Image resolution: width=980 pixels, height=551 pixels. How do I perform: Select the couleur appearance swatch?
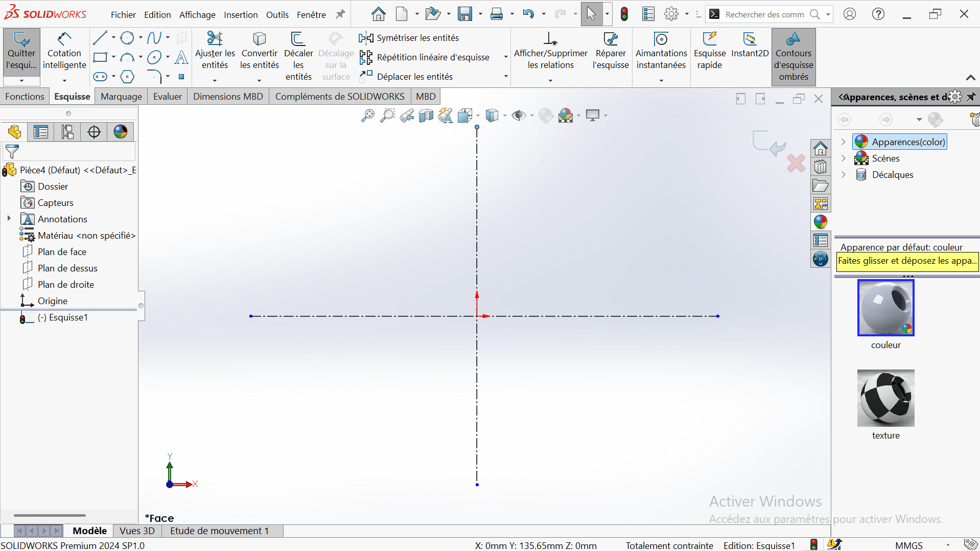click(x=885, y=308)
